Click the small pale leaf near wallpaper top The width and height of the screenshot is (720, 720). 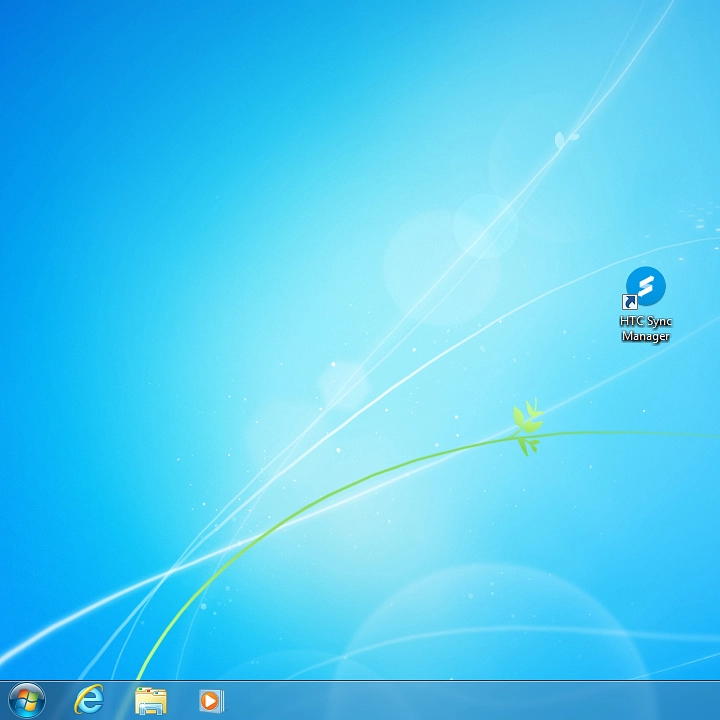click(x=565, y=138)
